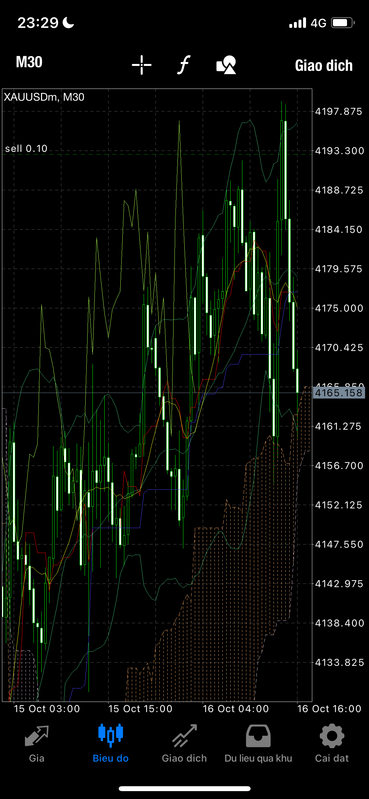Tap the do-not-disturb moon icon

(x=68, y=22)
